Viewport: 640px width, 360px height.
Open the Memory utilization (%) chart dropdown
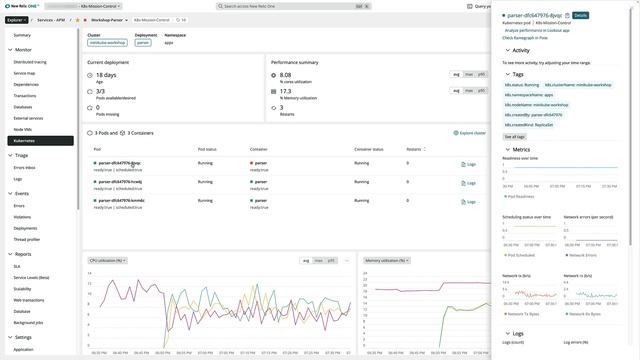click(x=387, y=260)
